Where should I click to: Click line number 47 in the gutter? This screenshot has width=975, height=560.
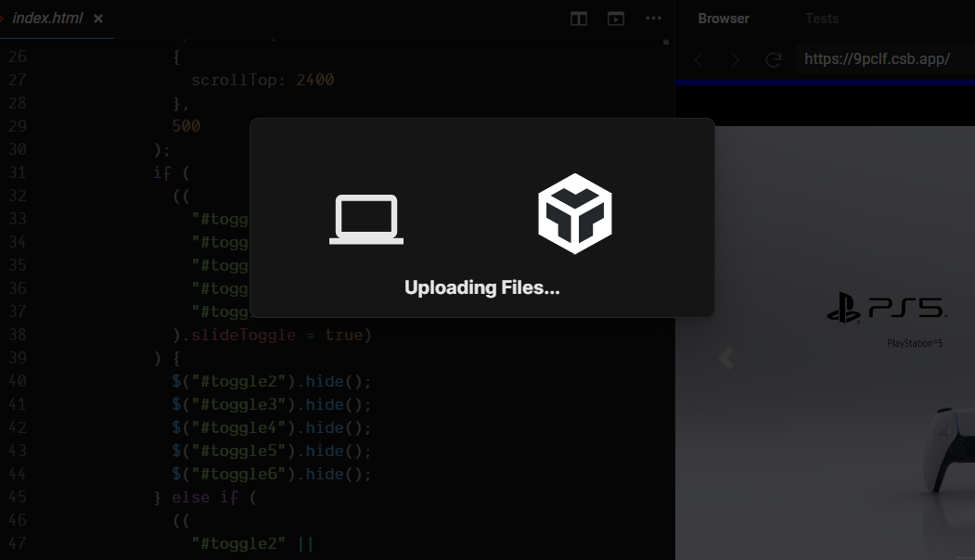[x=18, y=544]
